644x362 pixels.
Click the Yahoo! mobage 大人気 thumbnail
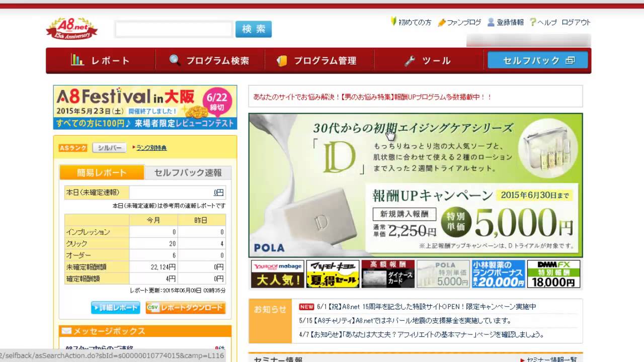tap(277, 274)
